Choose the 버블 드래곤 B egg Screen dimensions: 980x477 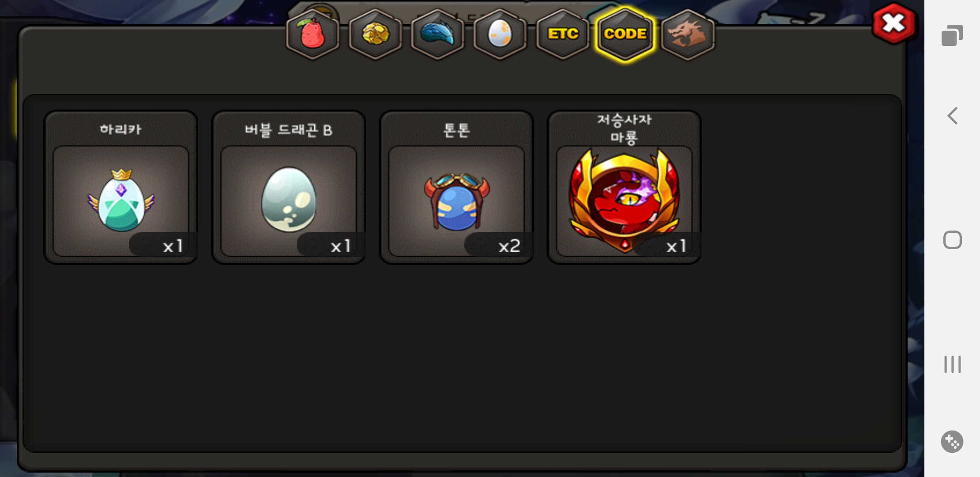pyautogui.click(x=289, y=201)
